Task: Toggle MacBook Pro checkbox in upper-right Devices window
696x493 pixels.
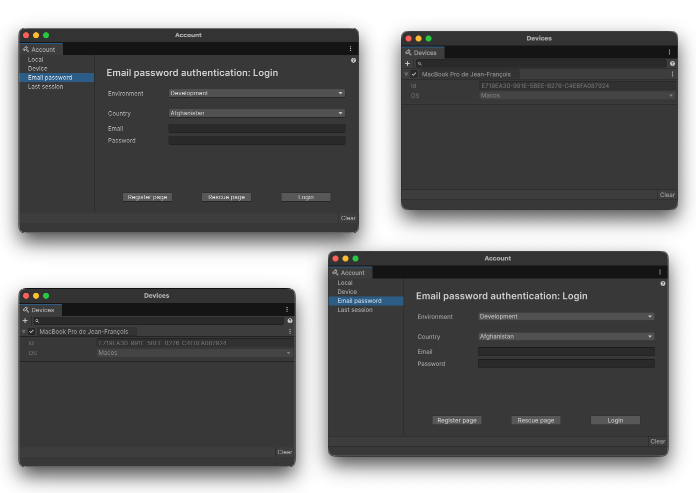Action: point(414,74)
